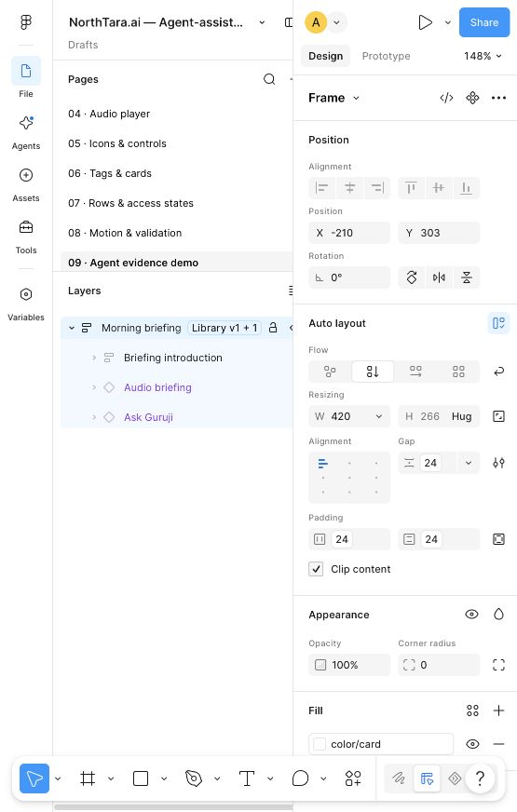
Task: Open fill styles grid icon
Action: (x=472, y=710)
